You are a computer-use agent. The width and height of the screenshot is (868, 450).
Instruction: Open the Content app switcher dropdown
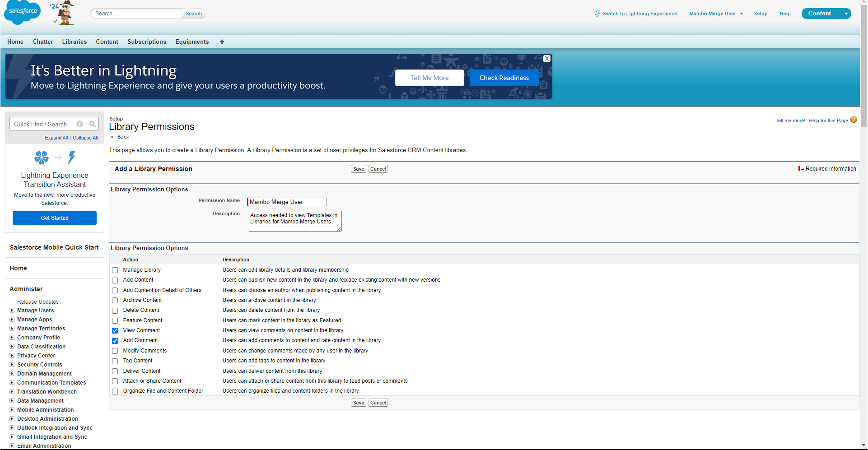pos(847,14)
